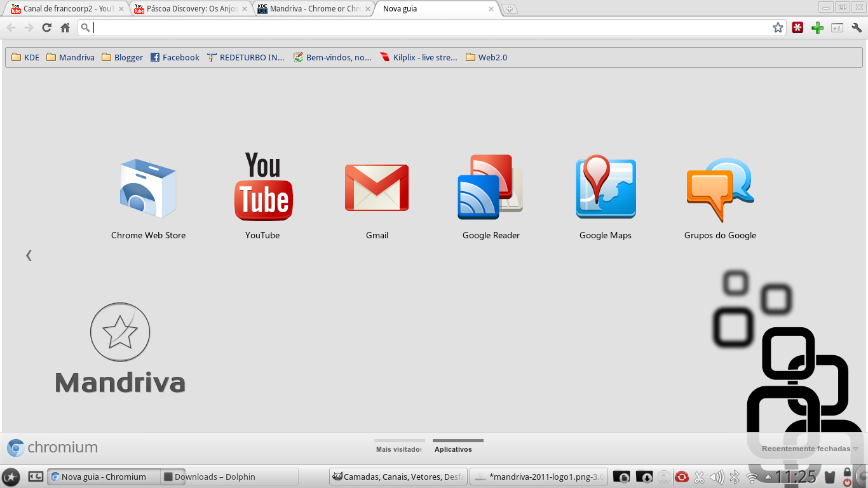
Task: Open the Wi-Fi network tray icon
Action: click(x=752, y=477)
